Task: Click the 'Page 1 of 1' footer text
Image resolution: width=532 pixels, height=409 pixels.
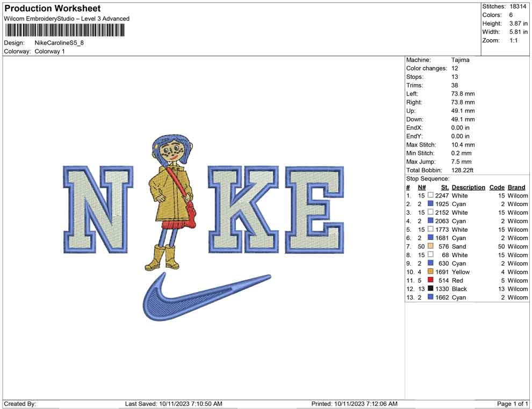Action: [x=512, y=403]
